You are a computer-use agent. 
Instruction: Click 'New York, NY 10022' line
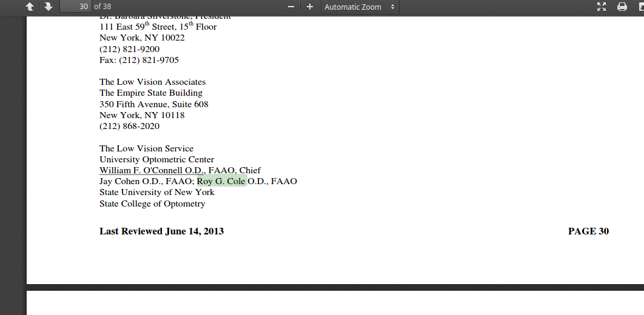click(142, 38)
